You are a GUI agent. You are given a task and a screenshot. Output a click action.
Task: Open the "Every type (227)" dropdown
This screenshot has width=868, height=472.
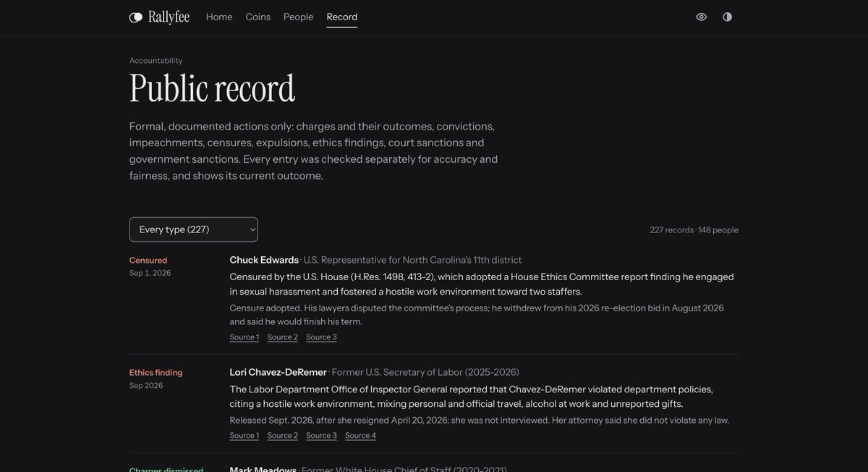point(194,229)
